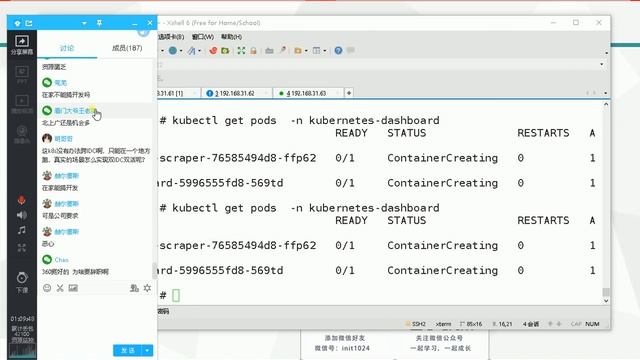
Task: Open the camera option in the dark sidebar
Action: [x=22, y=134]
